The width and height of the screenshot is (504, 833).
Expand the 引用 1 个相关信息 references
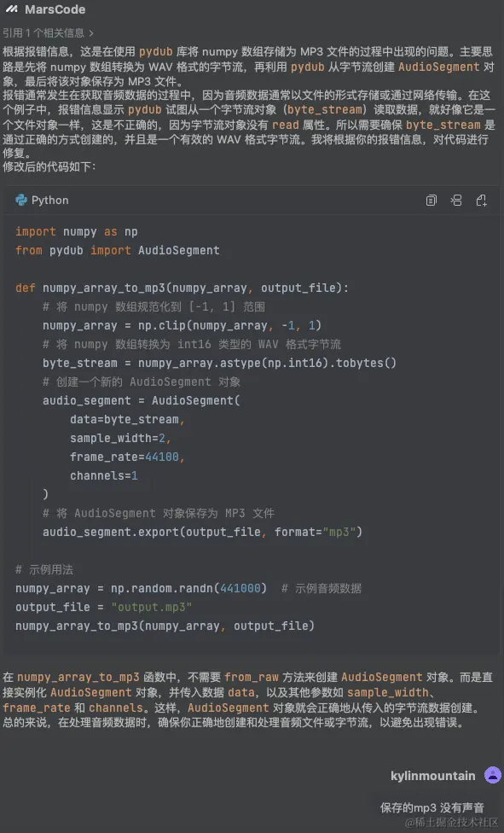[48, 33]
